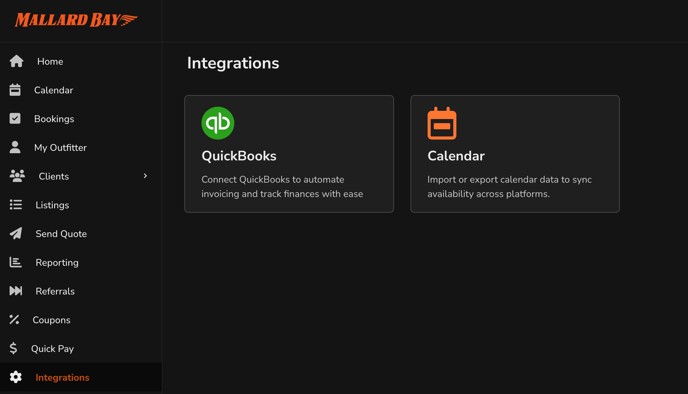The image size is (688, 394).
Task: Go to Home in sidebar
Action: coord(50,61)
